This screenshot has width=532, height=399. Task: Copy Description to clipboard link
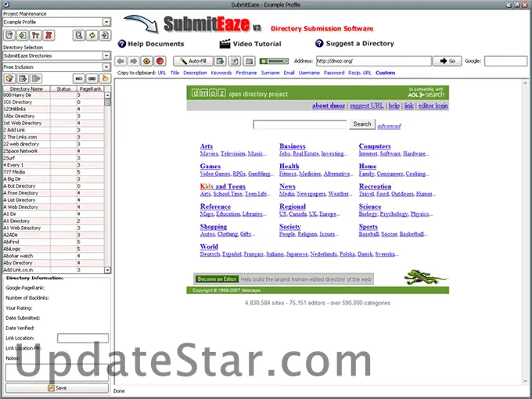pos(195,73)
